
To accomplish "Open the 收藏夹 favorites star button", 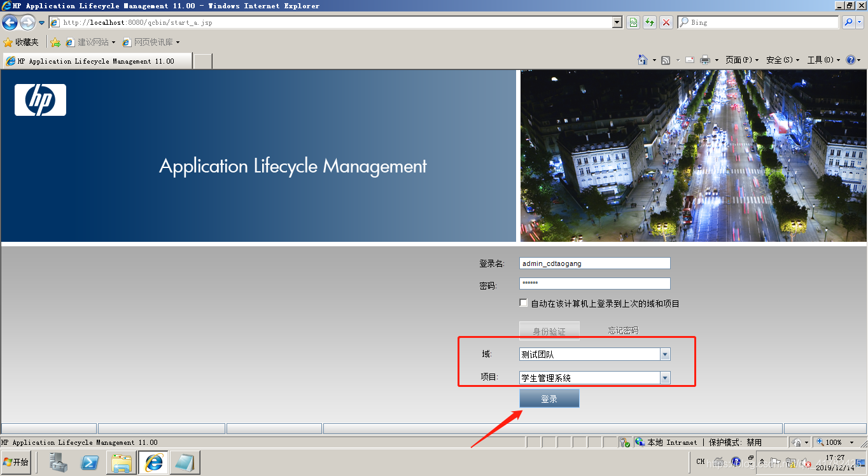I will click(x=21, y=42).
